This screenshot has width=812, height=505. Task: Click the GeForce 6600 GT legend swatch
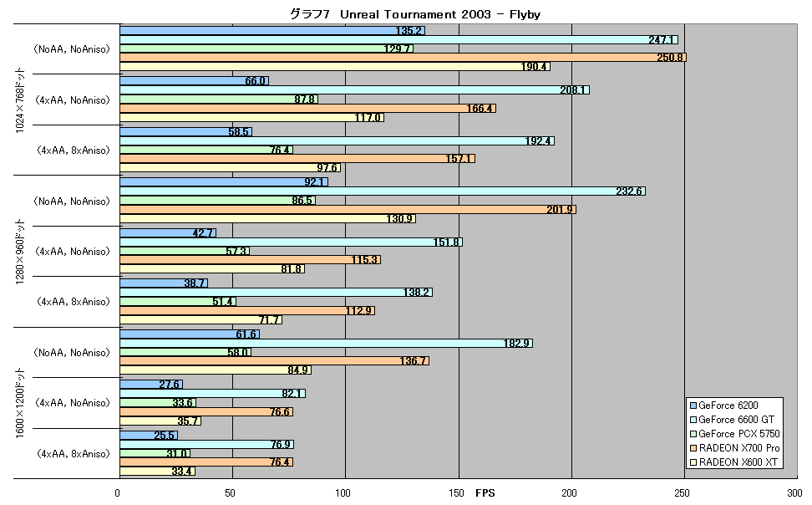(x=693, y=420)
